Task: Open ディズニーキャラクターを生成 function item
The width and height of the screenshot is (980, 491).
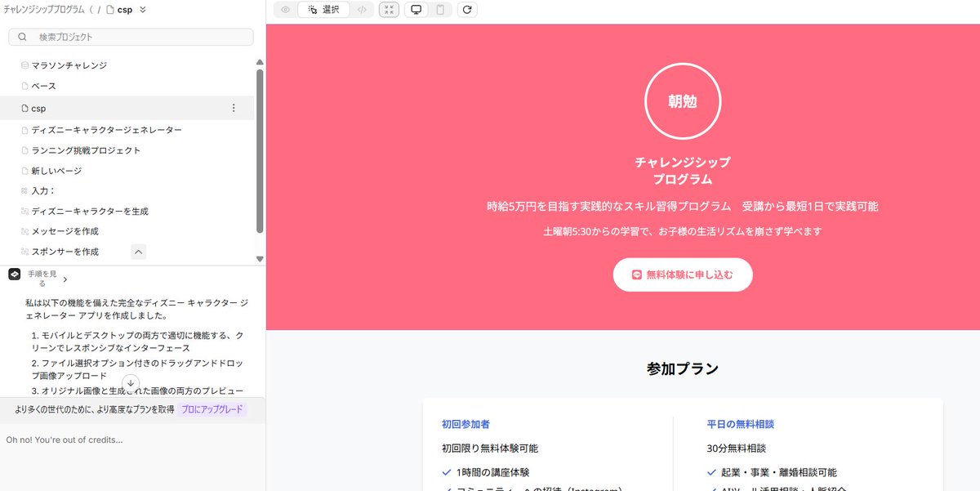Action: [90, 211]
